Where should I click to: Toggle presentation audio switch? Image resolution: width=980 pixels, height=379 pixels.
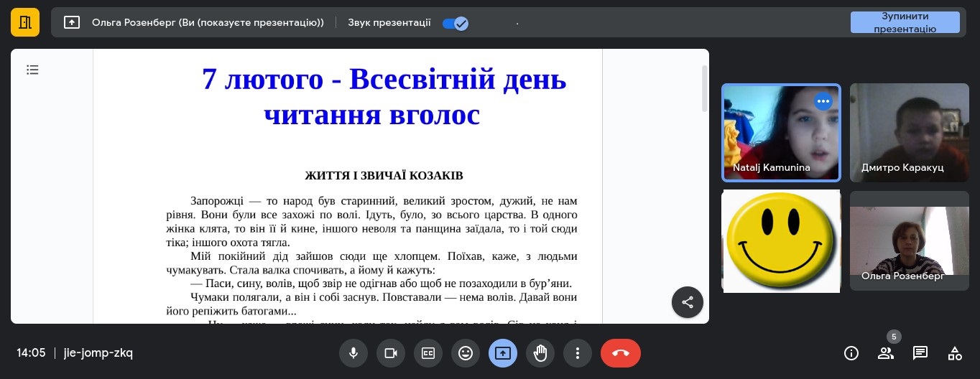pyautogui.click(x=455, y=23)
